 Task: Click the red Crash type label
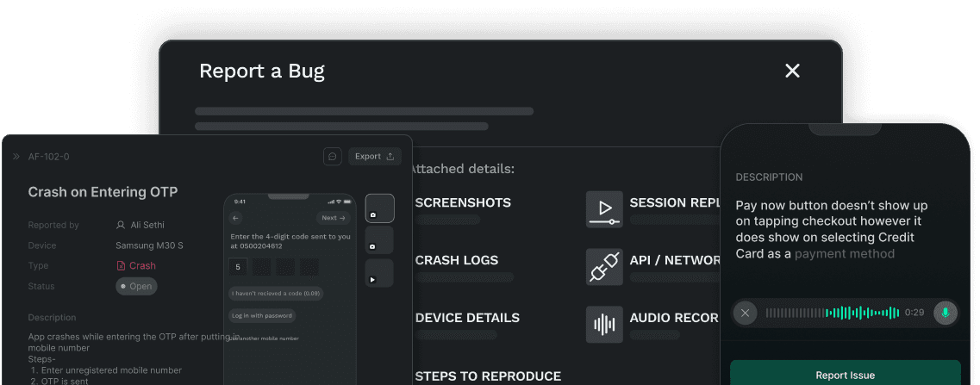136,265
